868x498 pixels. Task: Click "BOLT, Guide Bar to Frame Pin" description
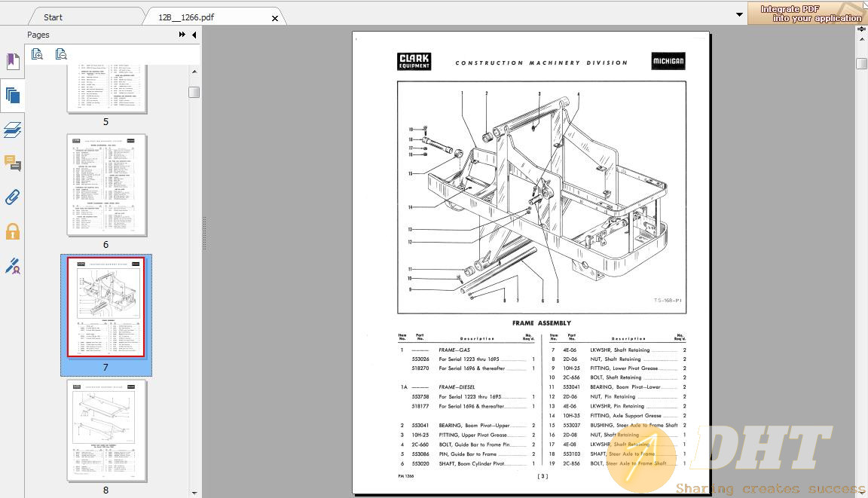coord(475,445)
